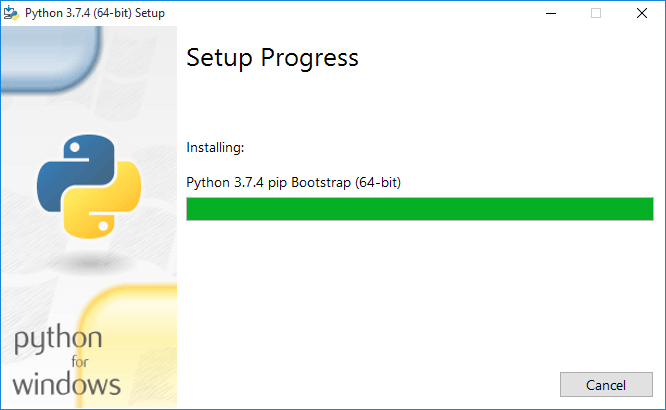Click the green installation progress bar
Viewport: 666px width, 410px height.
coord(420,209)
